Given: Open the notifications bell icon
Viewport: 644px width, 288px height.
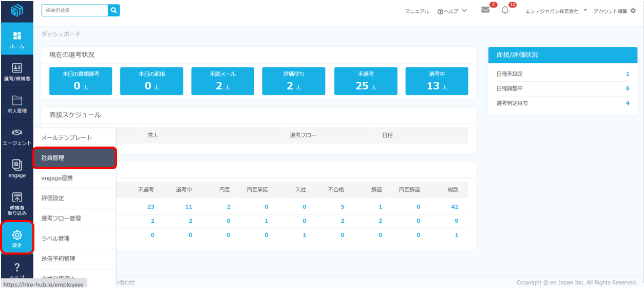Looking at the screenshot, I should (505, 10).
